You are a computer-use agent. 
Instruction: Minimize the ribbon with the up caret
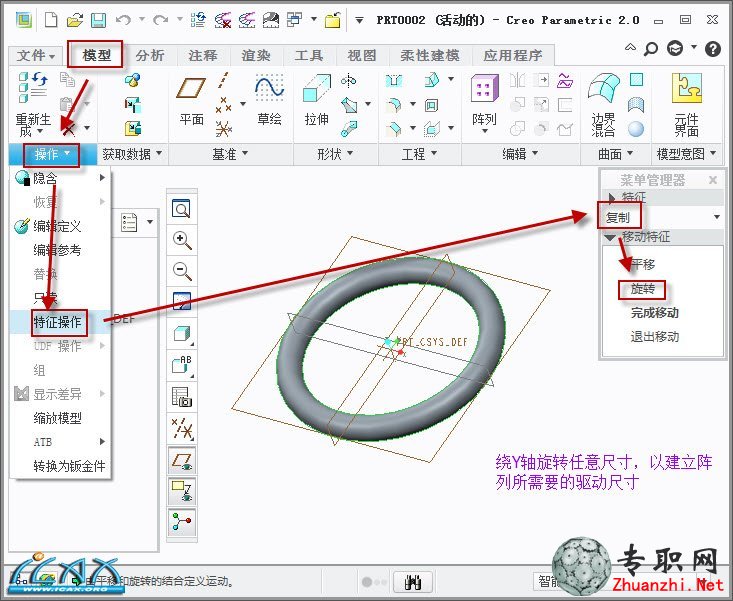(x=630, y=48)
